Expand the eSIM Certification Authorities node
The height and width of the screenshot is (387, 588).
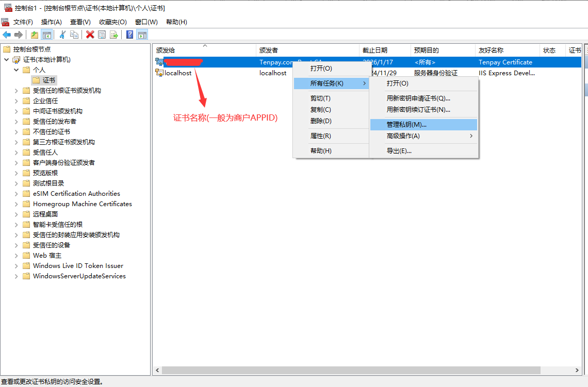click(16, 194)
